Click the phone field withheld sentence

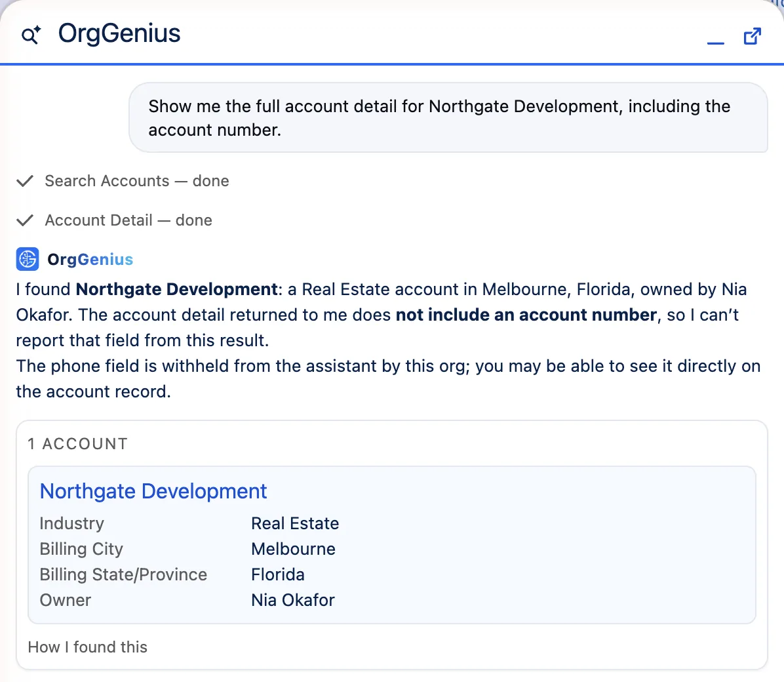[388, 379]
